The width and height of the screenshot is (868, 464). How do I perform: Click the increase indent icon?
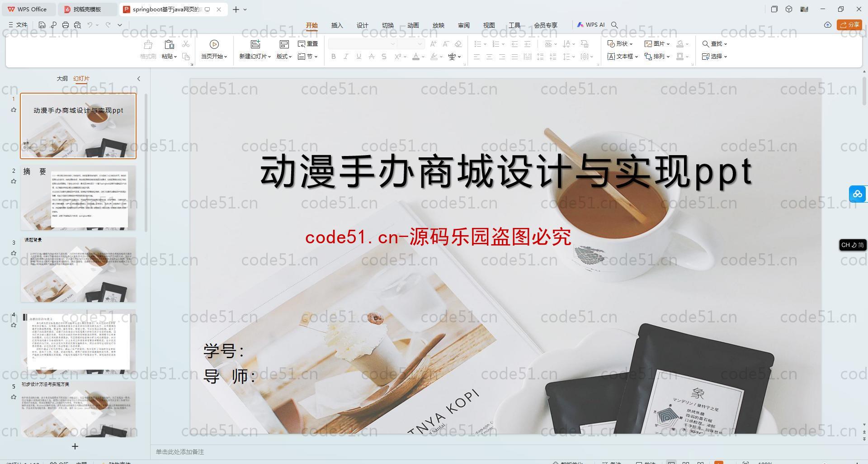[x=527, y=44]
